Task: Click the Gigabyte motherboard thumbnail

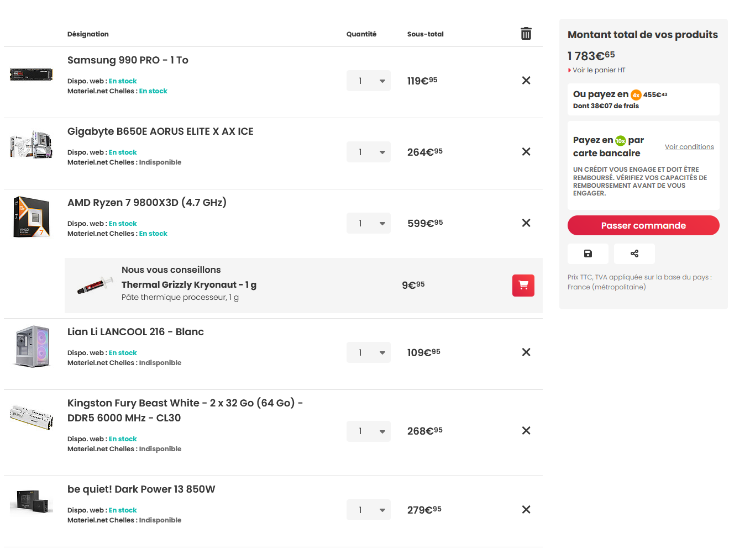Action: click(32, 145)
